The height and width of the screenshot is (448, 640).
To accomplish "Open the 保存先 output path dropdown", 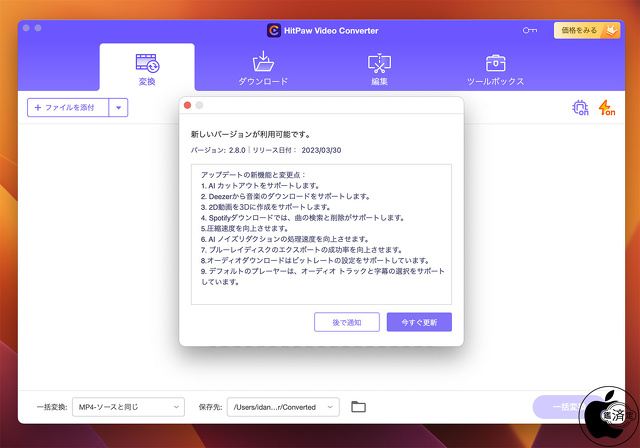I will pos(283,407).
